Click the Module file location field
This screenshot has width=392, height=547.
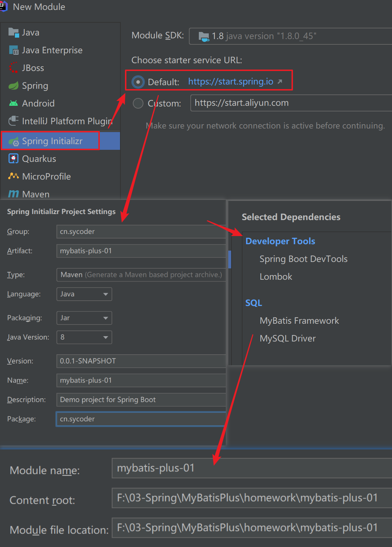252,528
